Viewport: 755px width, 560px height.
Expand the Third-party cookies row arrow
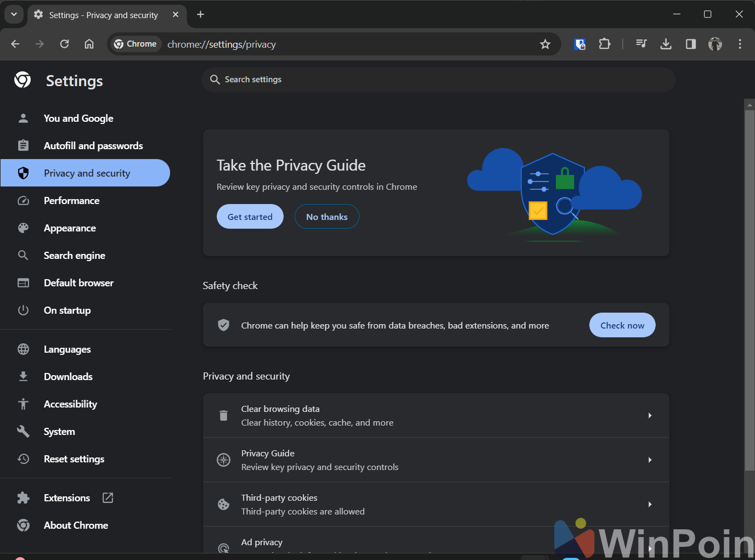pyautogui.click(x=650, y=505)
